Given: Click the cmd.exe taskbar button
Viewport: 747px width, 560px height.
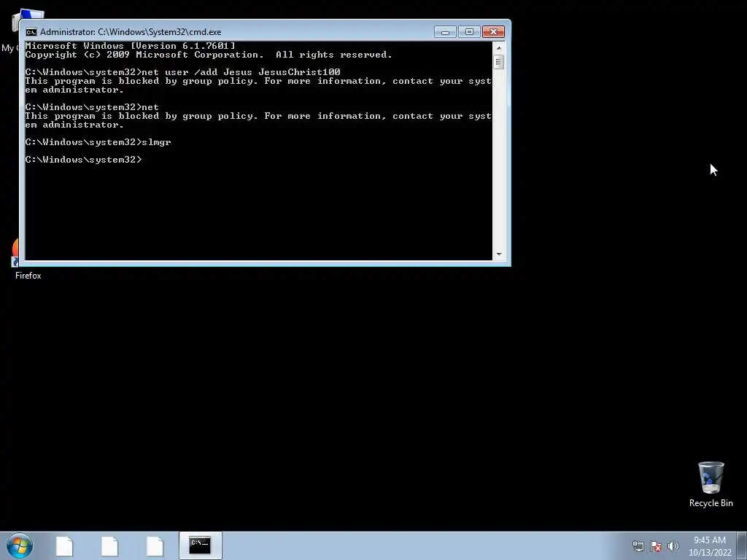Looking at the screenshot, I should click(x=200, y=545).
